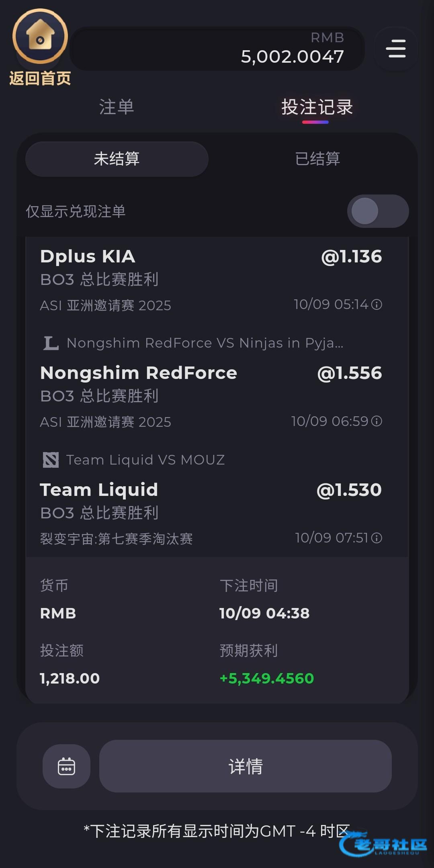Open the 详情 details button

(245, 766)
